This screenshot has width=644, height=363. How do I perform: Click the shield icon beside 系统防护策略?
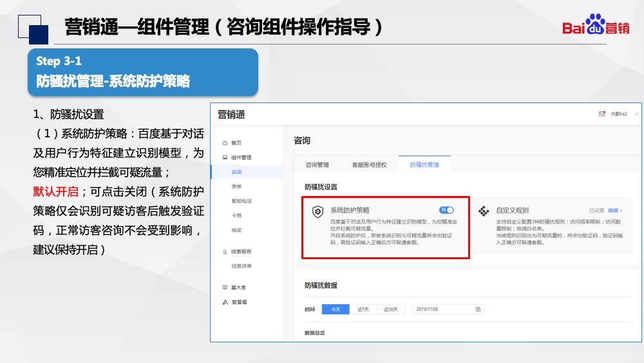tap(317, 212)
